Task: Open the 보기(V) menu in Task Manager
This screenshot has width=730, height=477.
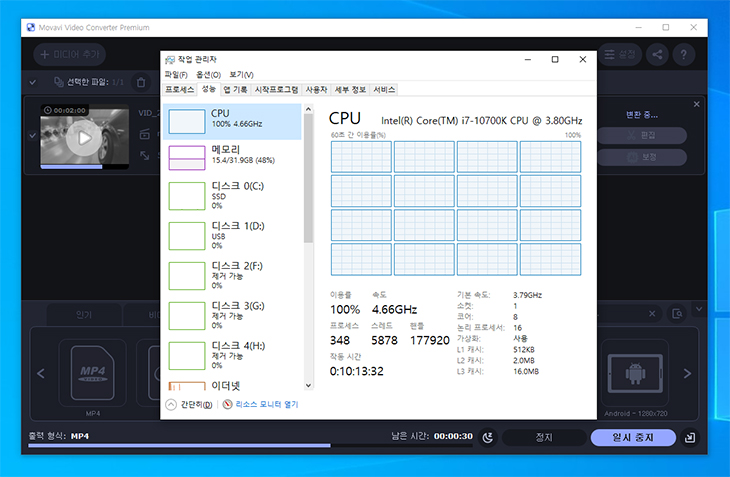Action: 241,75
